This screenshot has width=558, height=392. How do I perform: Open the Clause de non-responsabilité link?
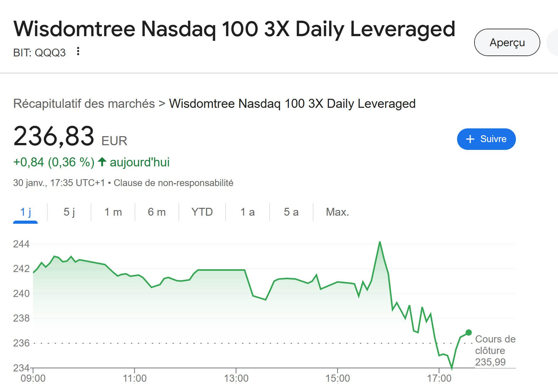[174, 183]
